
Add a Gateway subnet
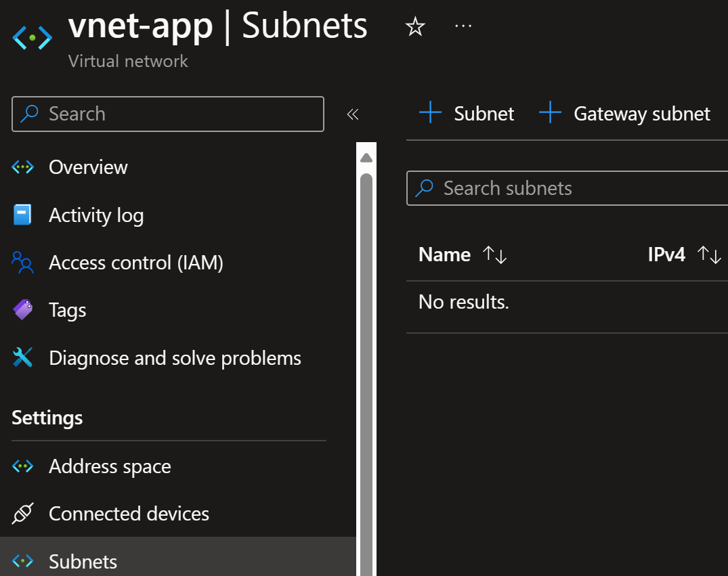tap(625, 113)
